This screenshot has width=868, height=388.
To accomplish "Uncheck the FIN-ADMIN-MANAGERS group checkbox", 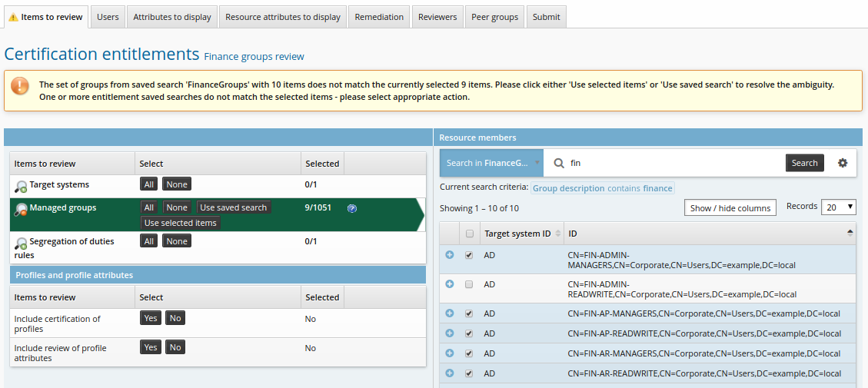I will coord(469,255).
